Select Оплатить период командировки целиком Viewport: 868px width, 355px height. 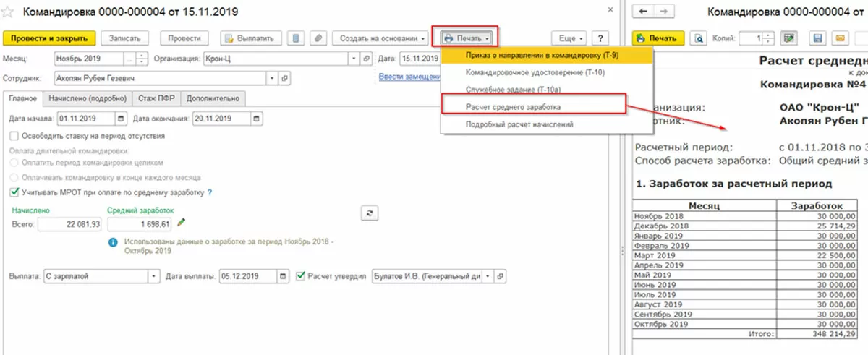(x=14, y=163)
